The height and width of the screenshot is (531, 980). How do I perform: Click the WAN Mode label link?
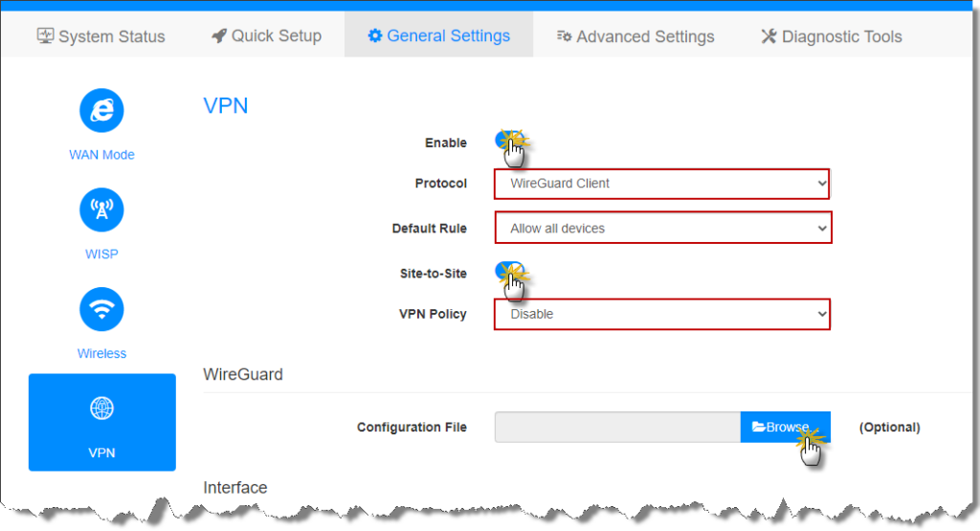click(101, 155)
